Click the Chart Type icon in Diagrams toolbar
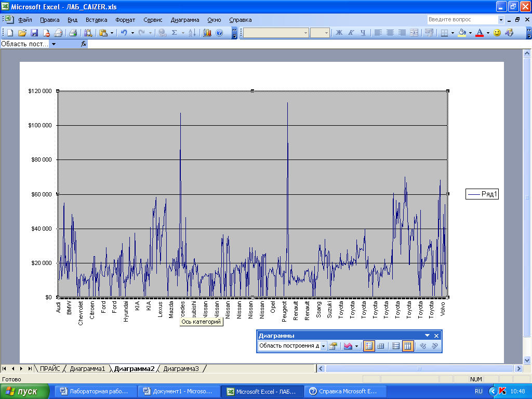Image resolution: width=532 pixels, height=399 pixels. (x=348, y=345)
